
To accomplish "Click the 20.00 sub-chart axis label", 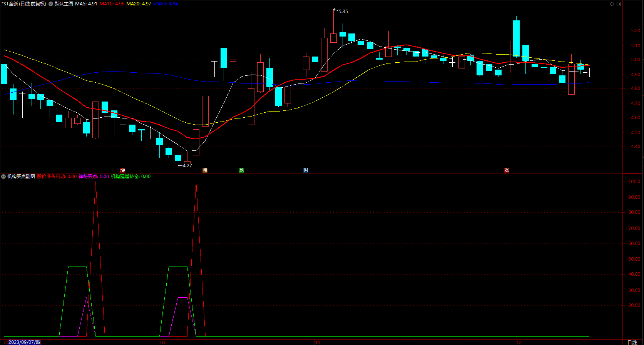I will [x=634, y=305].
